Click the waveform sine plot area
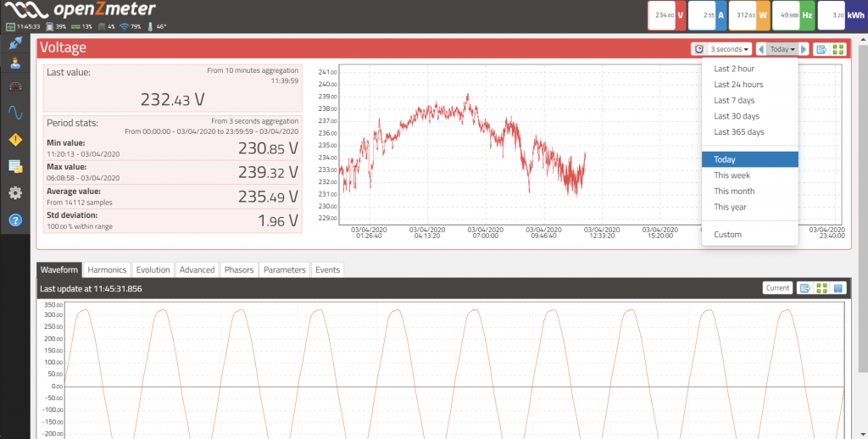This screenshot has width=868, height=439. 454,370
